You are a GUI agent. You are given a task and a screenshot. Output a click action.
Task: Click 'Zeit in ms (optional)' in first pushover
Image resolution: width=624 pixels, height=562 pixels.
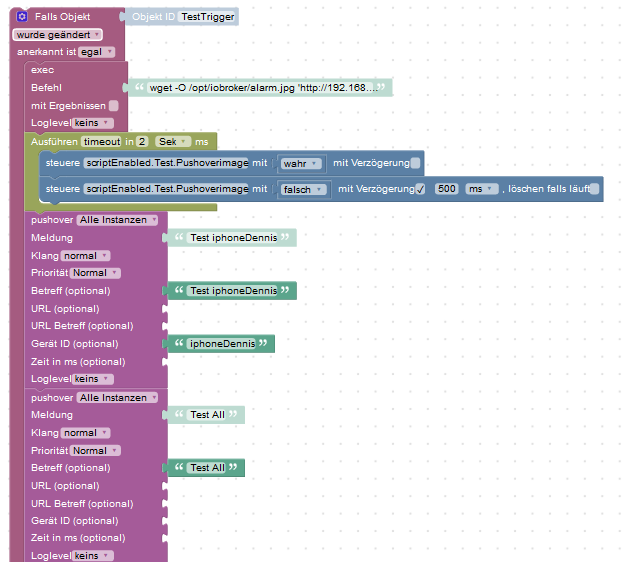pos(78,361)
